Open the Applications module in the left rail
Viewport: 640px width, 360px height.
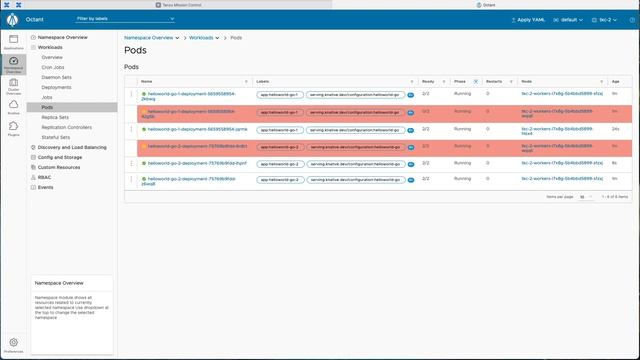point(13,42)
